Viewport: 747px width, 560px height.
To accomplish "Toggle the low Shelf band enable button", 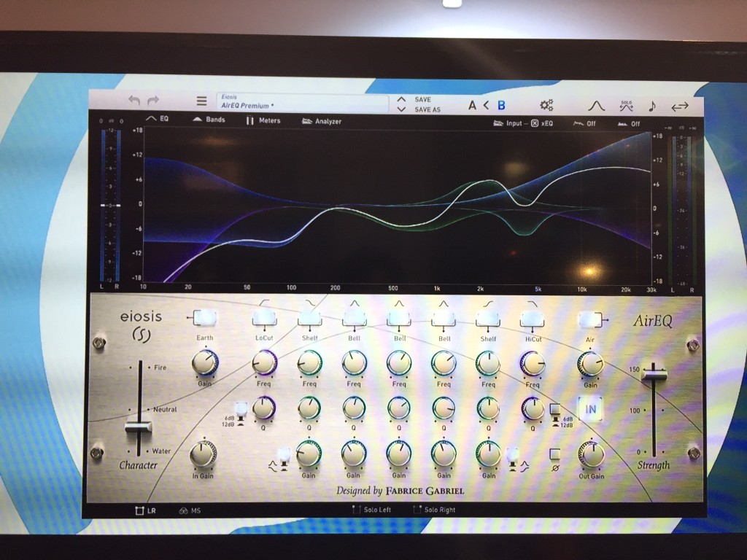I will coord(309,318).
